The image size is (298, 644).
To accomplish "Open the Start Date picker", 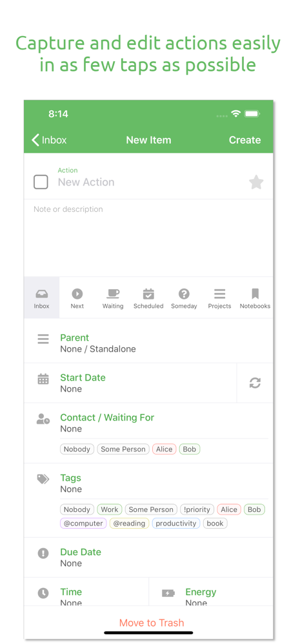I will coord(130,383).
